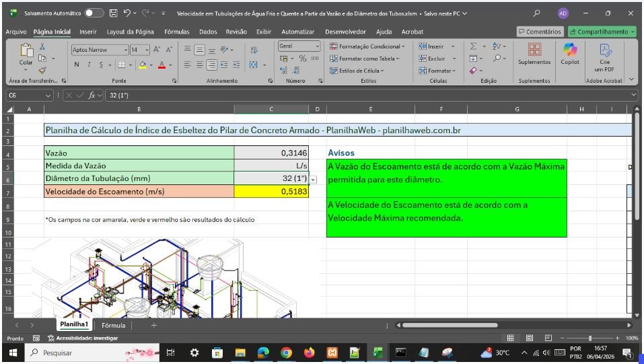The image size is (644, 364).
Task: Expand the font name dropdown Aptos Narrow
Action: point(126,50)
